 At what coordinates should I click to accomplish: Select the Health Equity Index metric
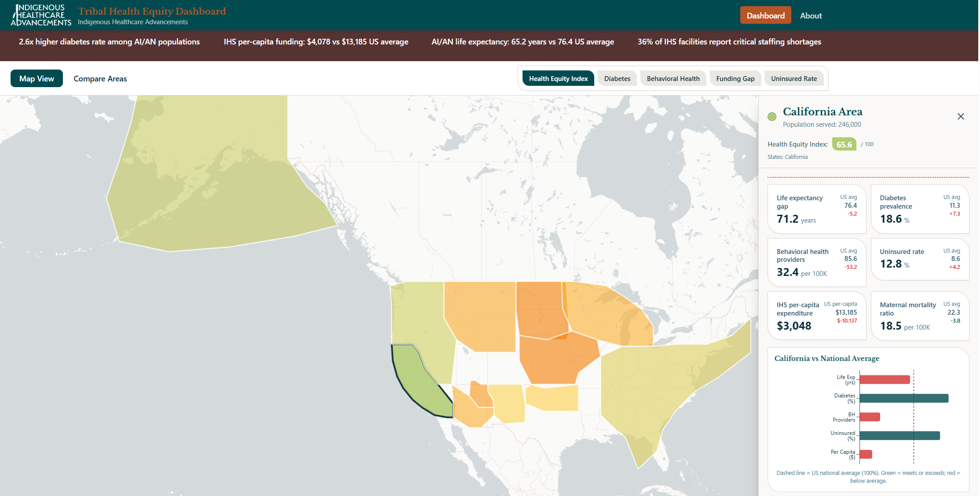point(558,79)
